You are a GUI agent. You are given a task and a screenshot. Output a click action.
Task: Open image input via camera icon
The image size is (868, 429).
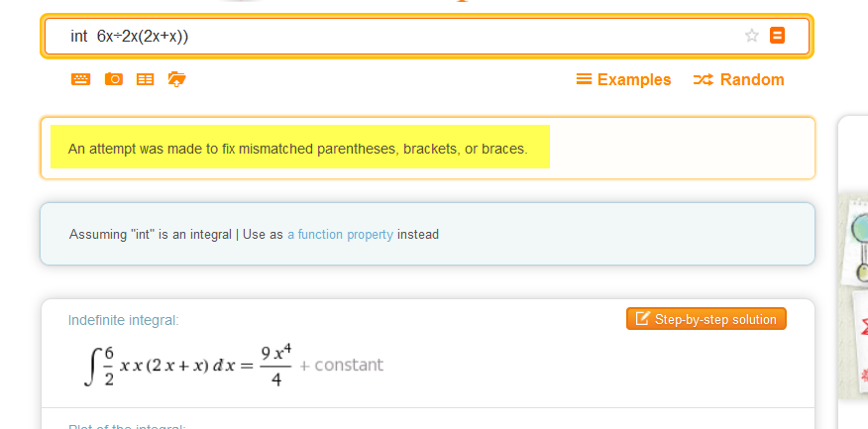pos(113,79)
